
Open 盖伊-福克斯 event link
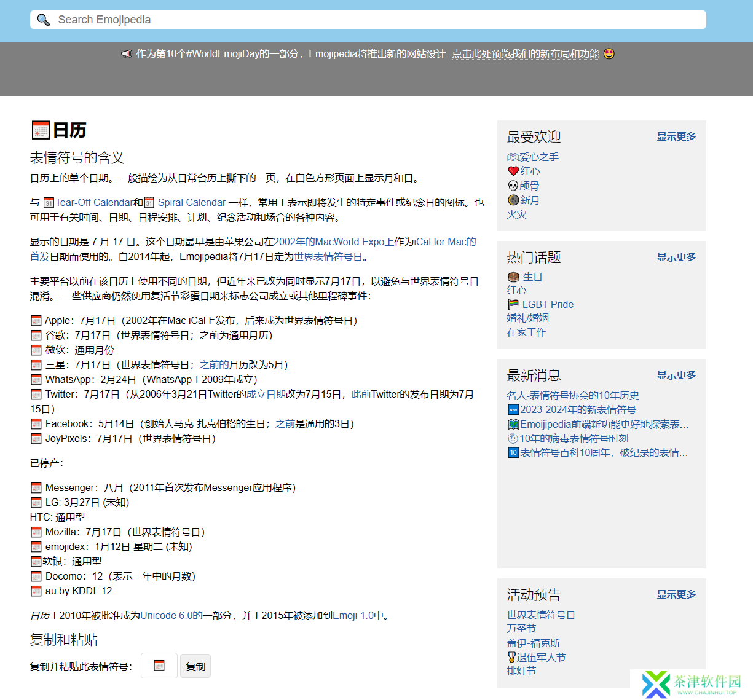tap(534, 643)
